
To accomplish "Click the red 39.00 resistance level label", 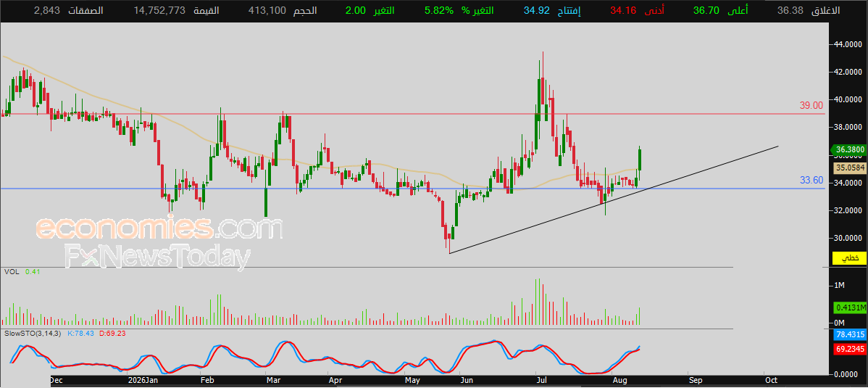I will [x=811, y=105].
